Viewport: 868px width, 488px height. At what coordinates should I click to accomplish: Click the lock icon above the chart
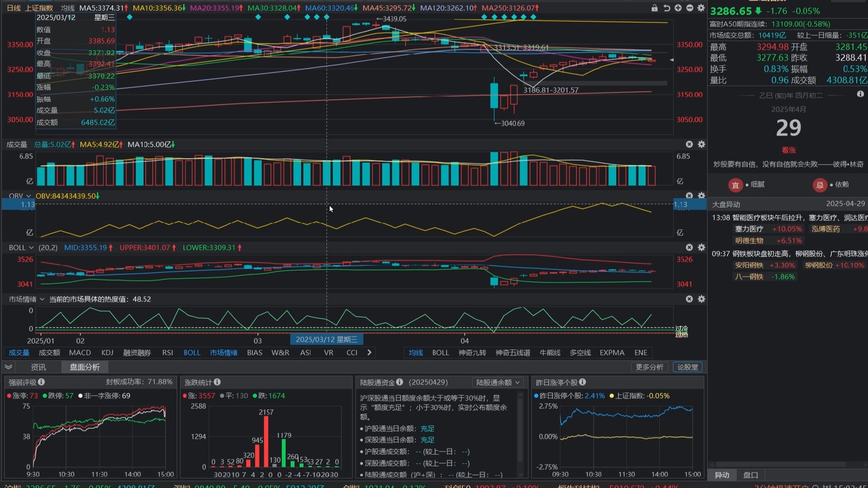(x=654, y=8)
